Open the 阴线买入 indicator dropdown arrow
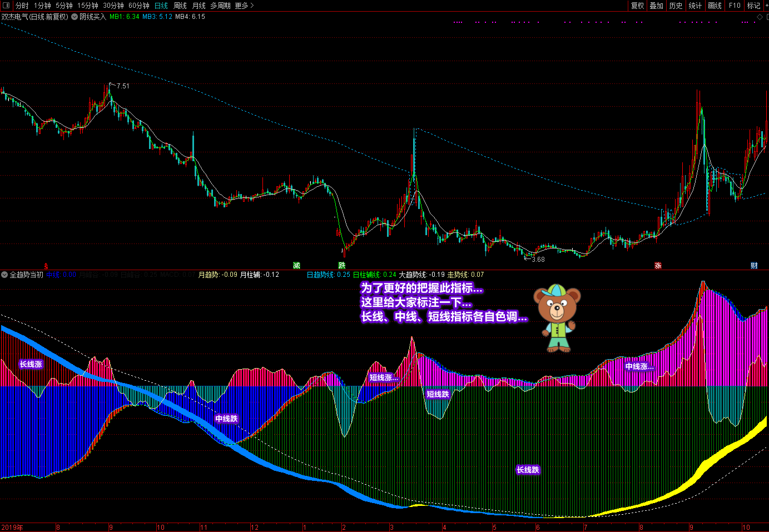 (75, 17)
